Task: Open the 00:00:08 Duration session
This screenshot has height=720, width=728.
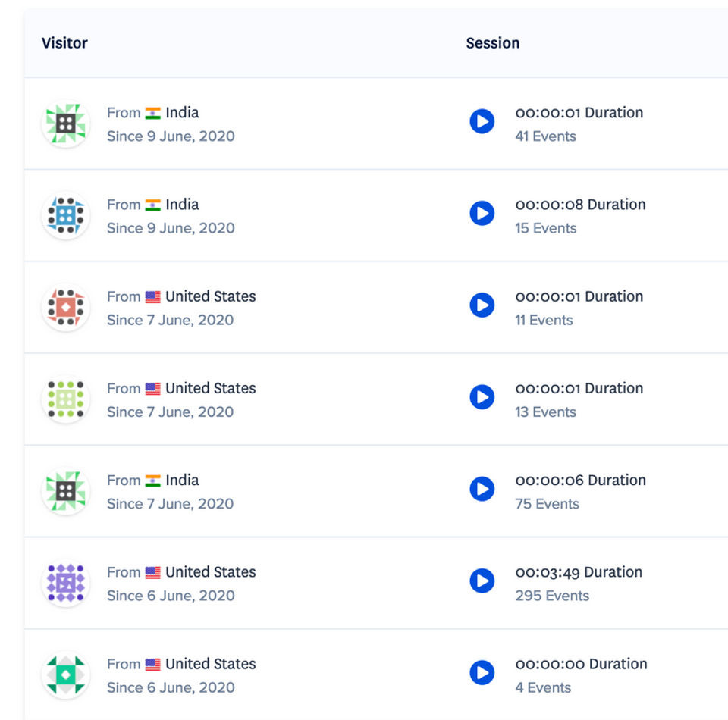Action: pos(580,205)
